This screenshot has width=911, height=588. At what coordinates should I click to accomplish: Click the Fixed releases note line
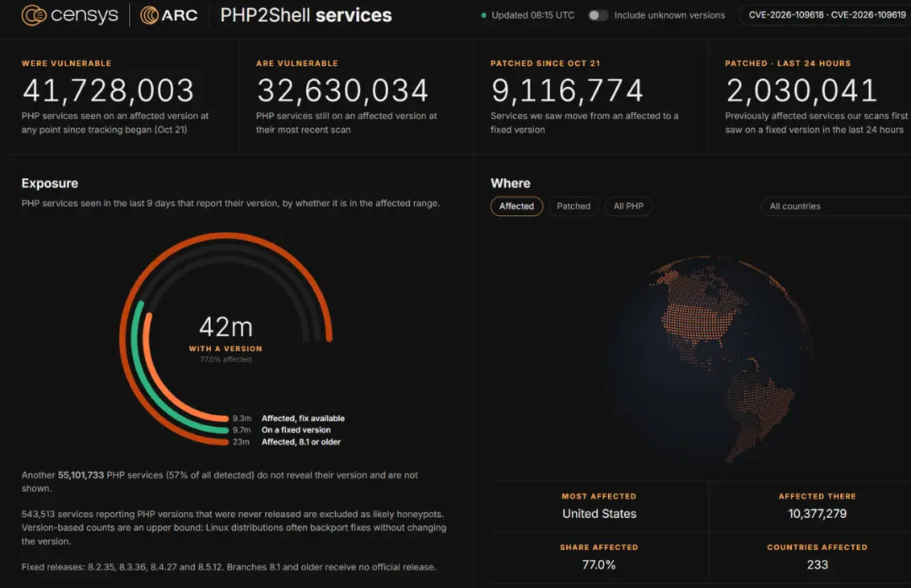pos(229,567)
